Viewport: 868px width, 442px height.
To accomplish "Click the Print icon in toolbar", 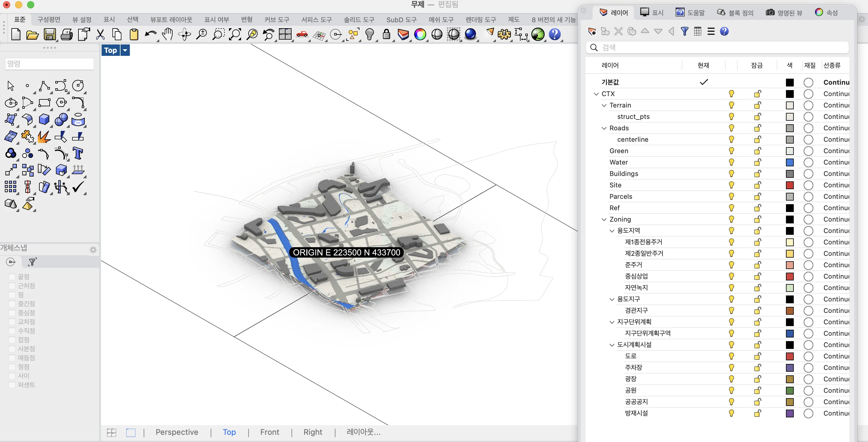I will click(x=67, y=34).
